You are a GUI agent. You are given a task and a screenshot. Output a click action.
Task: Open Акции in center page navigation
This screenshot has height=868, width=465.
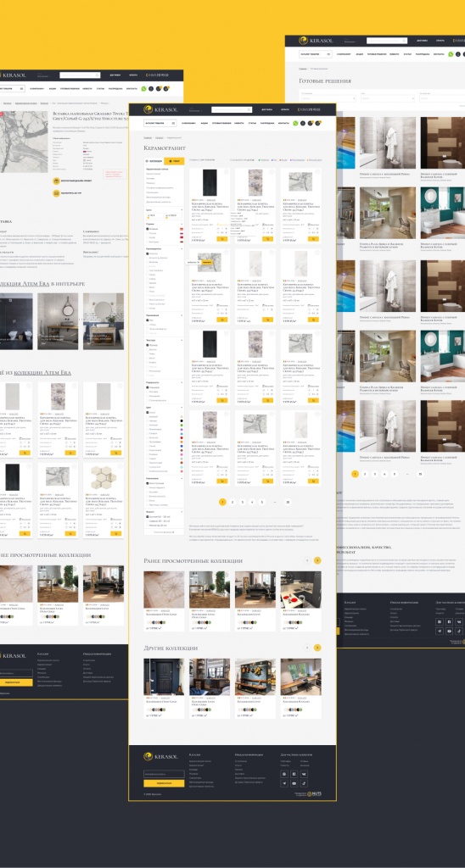(204, 124)
